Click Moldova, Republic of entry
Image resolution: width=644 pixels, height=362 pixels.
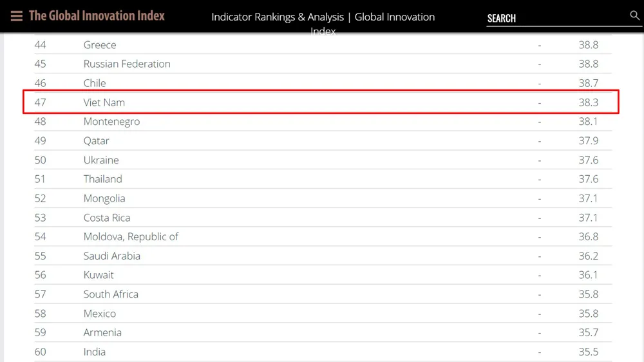point(131,236)
